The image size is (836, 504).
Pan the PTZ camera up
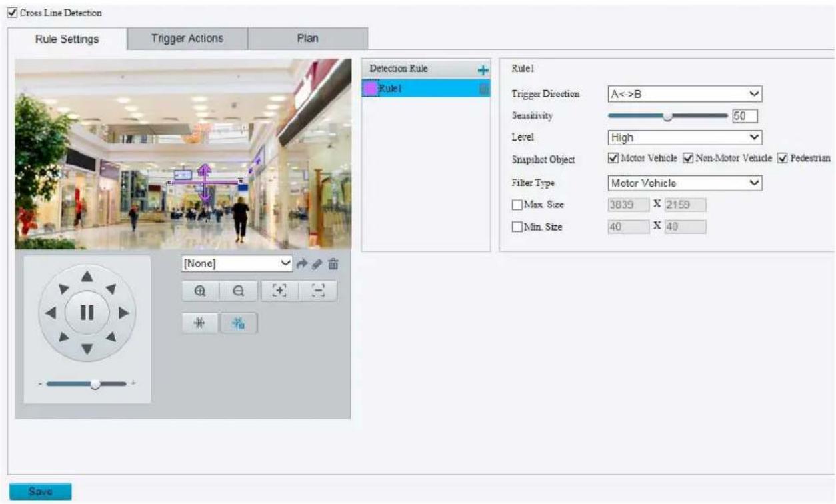coord(87,276)
